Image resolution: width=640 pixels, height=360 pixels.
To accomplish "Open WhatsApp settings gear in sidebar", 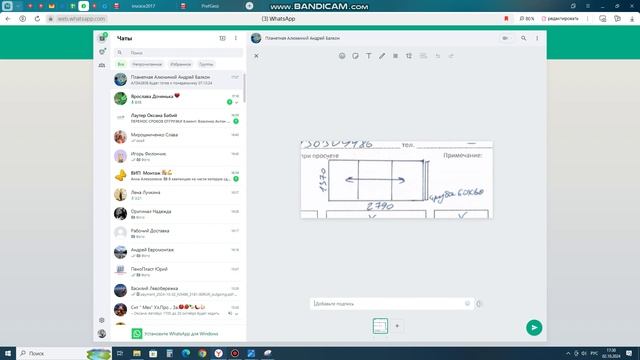I will point(102,320).
